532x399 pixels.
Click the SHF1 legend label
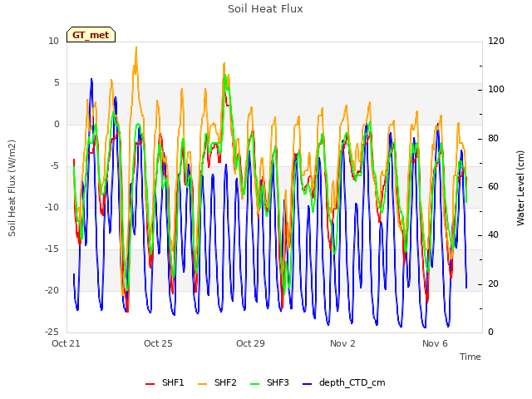[173, 382]
